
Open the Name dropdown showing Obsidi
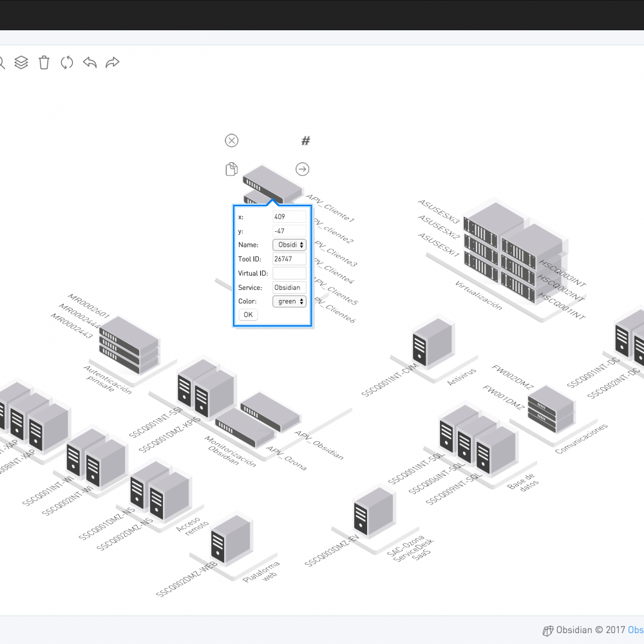(x=289, y=245)
